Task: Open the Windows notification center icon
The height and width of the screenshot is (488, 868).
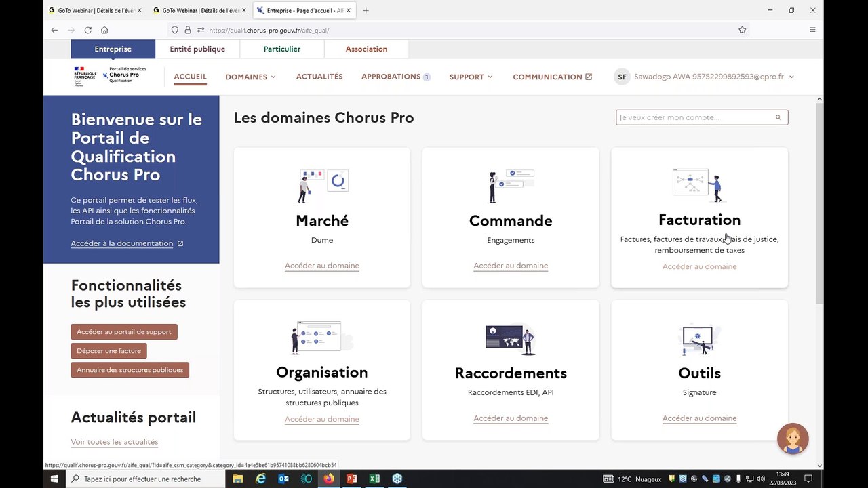Action: tap(808, 479)
